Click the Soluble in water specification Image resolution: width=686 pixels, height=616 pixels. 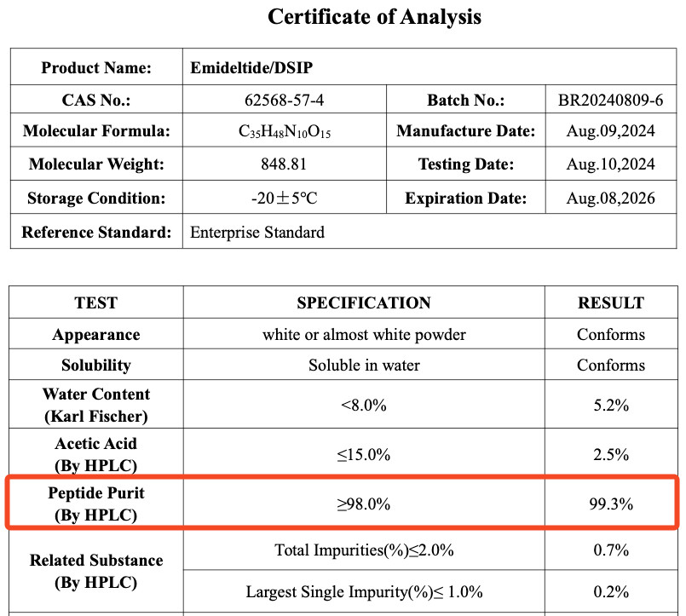pyautogui.click(x=364, y=366)
